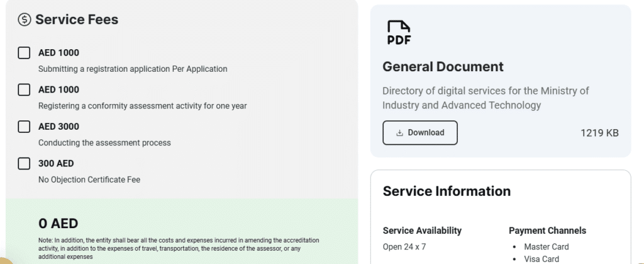
Task: Click the Directory of digital services description
Action: pos(486,98)
